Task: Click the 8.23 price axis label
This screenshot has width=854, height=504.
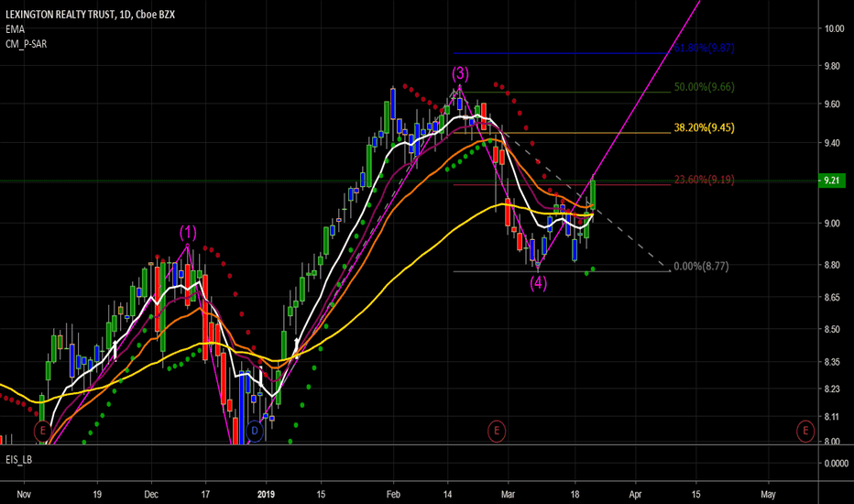Action: (x=832, y=389)
